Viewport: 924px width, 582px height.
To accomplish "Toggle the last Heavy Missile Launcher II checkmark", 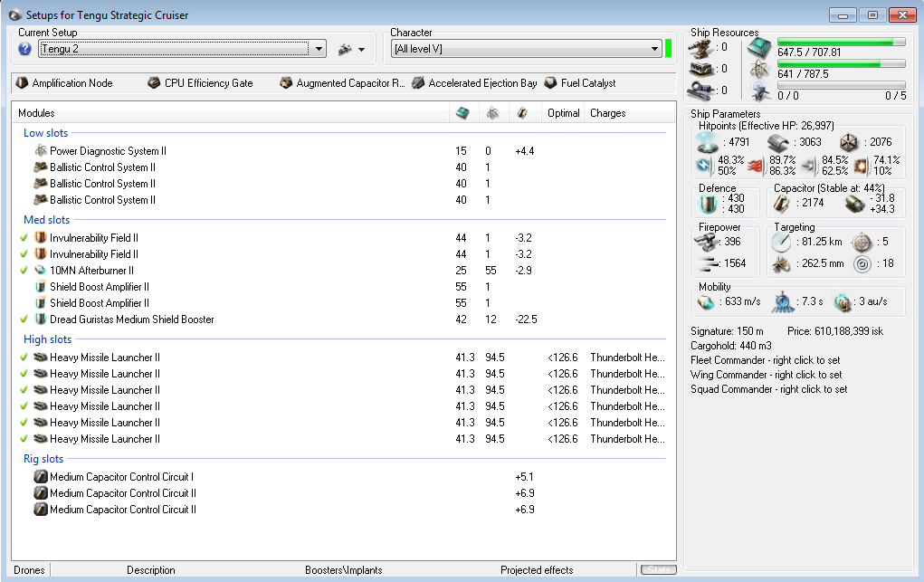I will click(24, 439).
